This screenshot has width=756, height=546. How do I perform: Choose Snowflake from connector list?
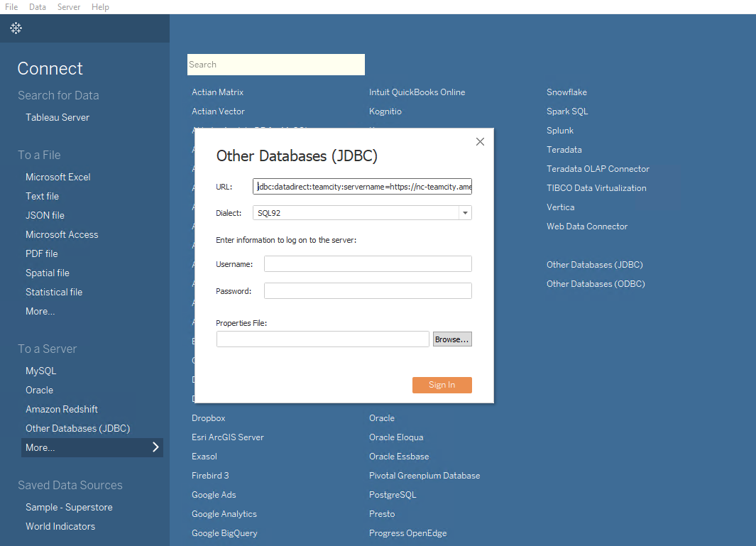(x=566, y=92)
